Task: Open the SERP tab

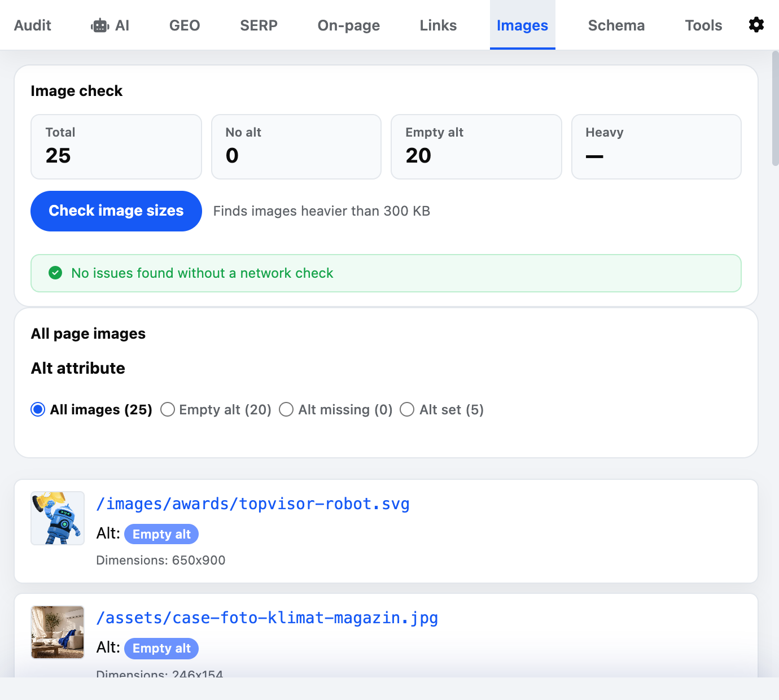Action: point(259,25)
